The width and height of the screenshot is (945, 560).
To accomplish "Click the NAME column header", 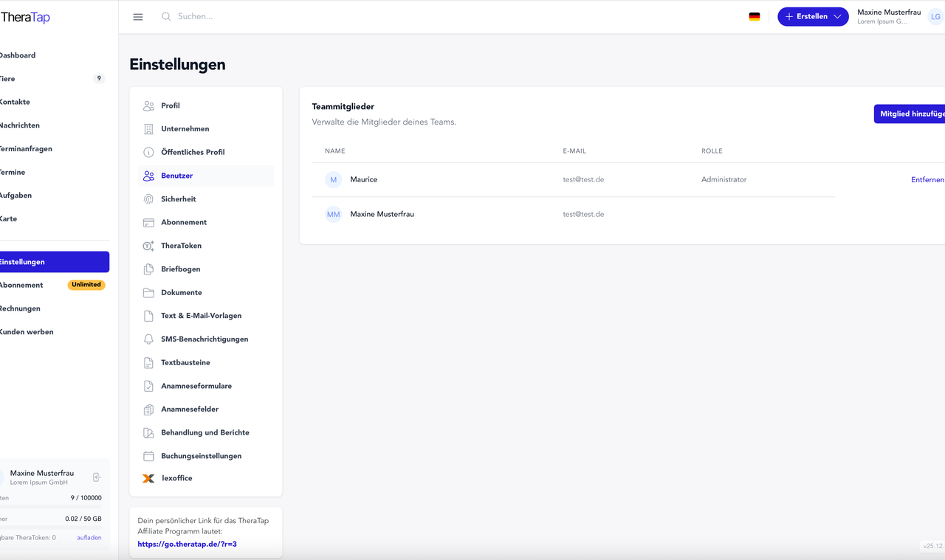I will (x=334, y=151).
